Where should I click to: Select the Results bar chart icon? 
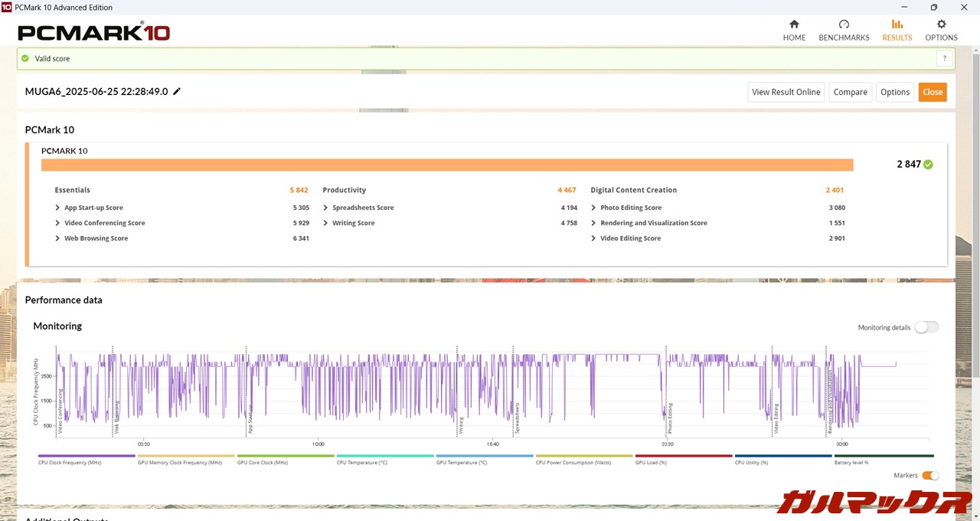(897, 25)
